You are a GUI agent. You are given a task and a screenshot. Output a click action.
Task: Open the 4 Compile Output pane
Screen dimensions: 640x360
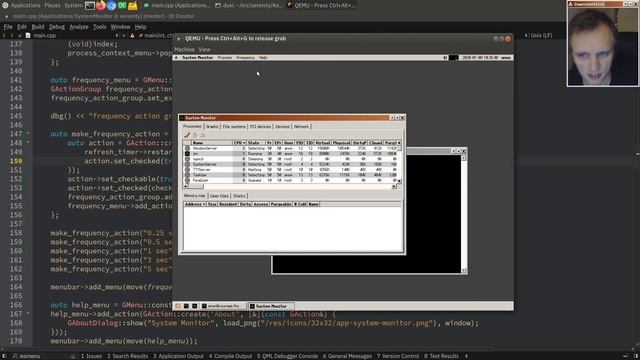coord(231,356)
